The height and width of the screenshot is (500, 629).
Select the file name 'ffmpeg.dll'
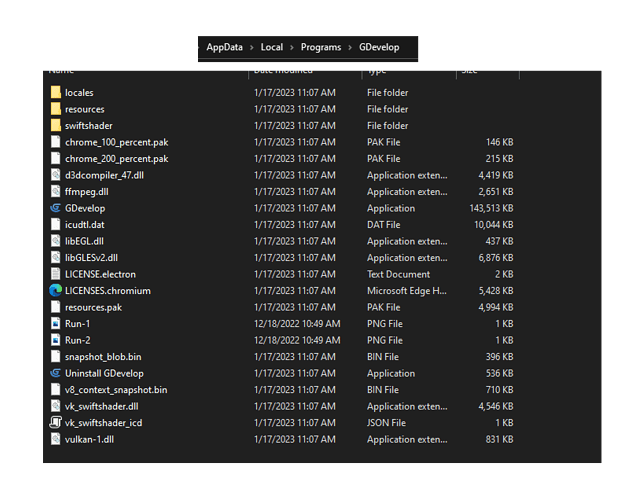pyautogui.click(x=87, y=192)
